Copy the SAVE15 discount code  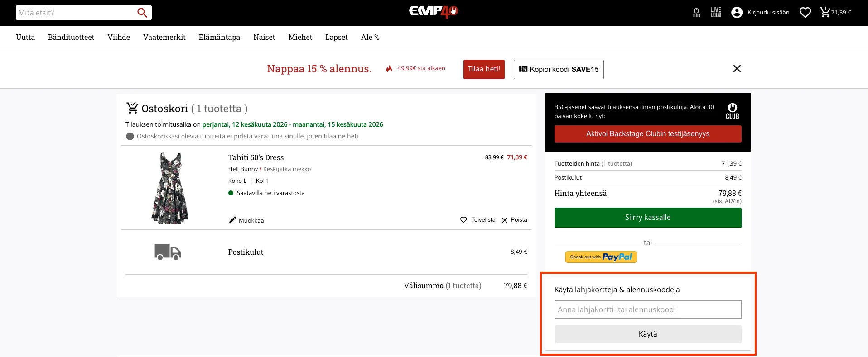point(559,69)
